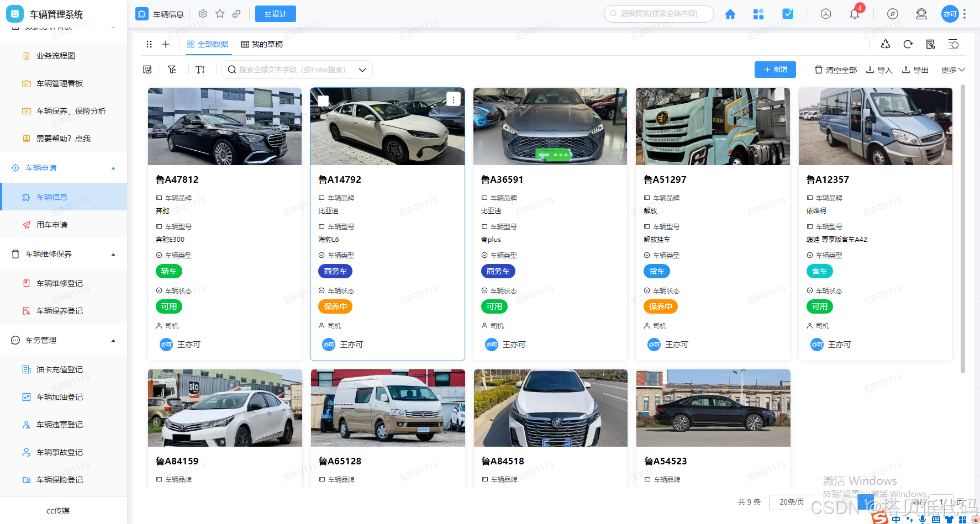
Task: Select the checkbox on 鲁A14792 card
Action: tap(324, 100)
